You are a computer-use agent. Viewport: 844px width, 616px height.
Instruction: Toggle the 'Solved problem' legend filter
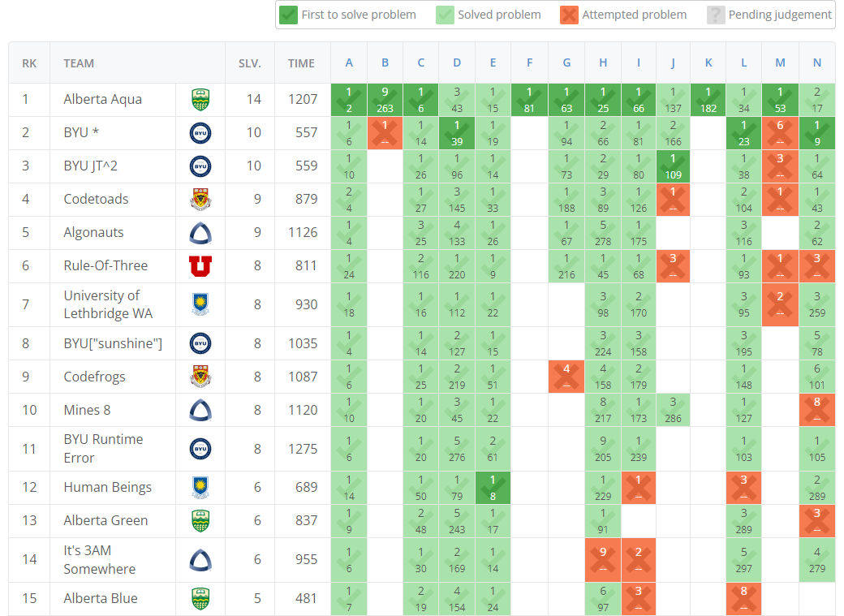[443, 14]
